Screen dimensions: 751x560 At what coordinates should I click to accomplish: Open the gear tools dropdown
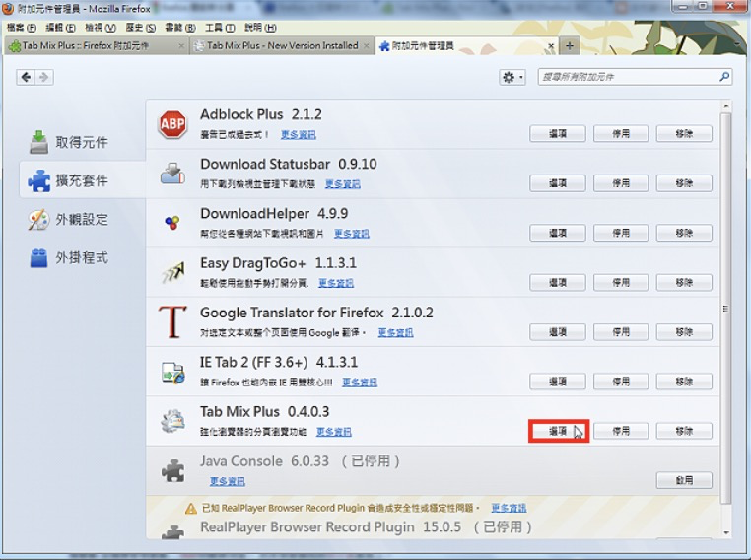pyautogui.click(x=512, y=77)
